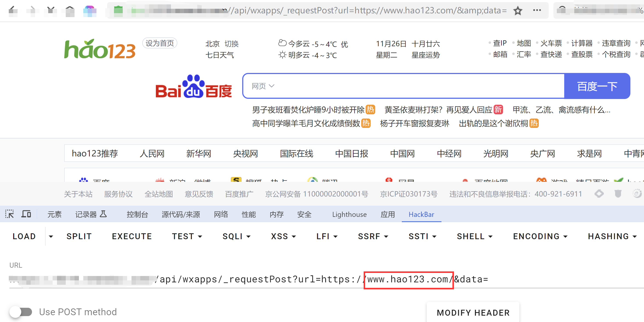Click the diamond-shaped icon in footer
Viewport: 644px width, 322px height.
[x=599, y=194]
